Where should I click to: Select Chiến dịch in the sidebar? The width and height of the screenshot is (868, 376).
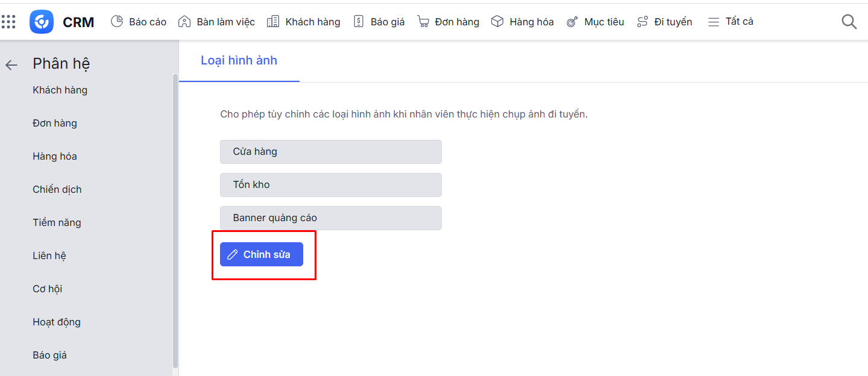57,190
